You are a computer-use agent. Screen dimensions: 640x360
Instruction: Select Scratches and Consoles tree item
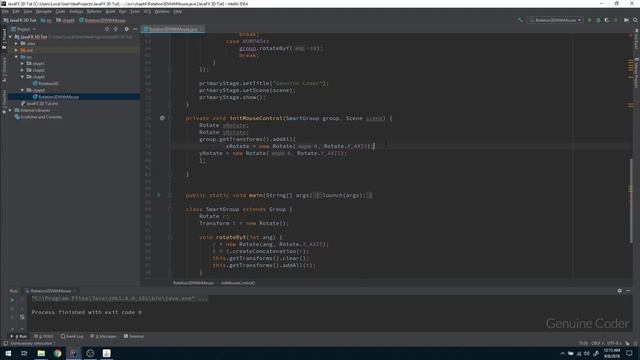coord(41,117)
